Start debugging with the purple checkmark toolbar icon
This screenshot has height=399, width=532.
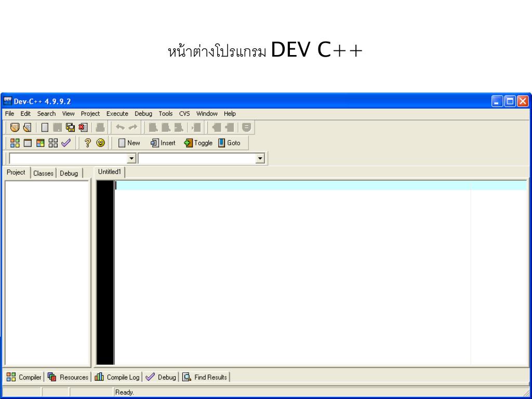(66, 143)
